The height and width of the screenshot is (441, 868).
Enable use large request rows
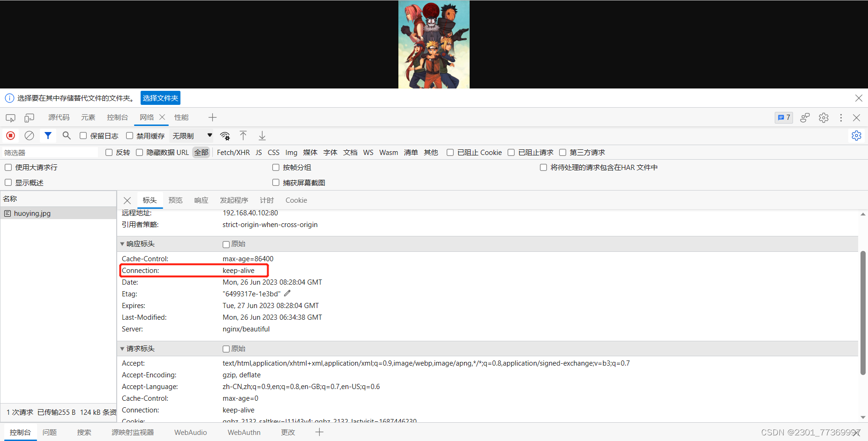(8, 168)
